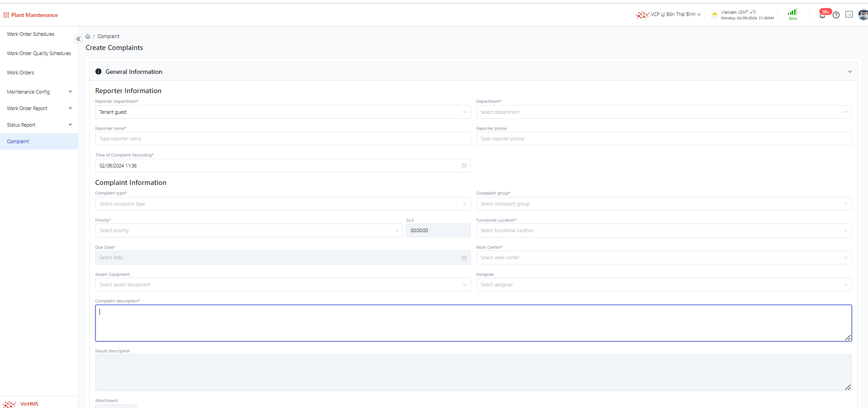Open the Select work center dropdown

tap(664, 257)
